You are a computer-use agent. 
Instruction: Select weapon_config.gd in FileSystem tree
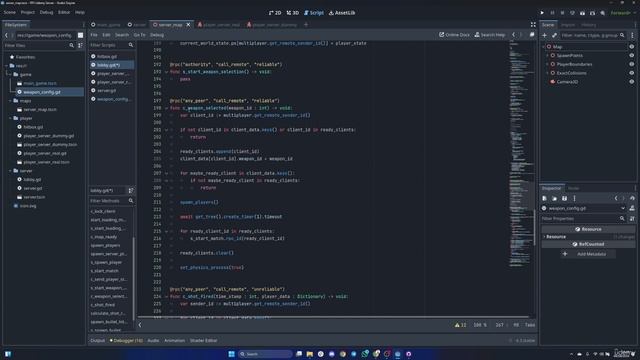50,92
